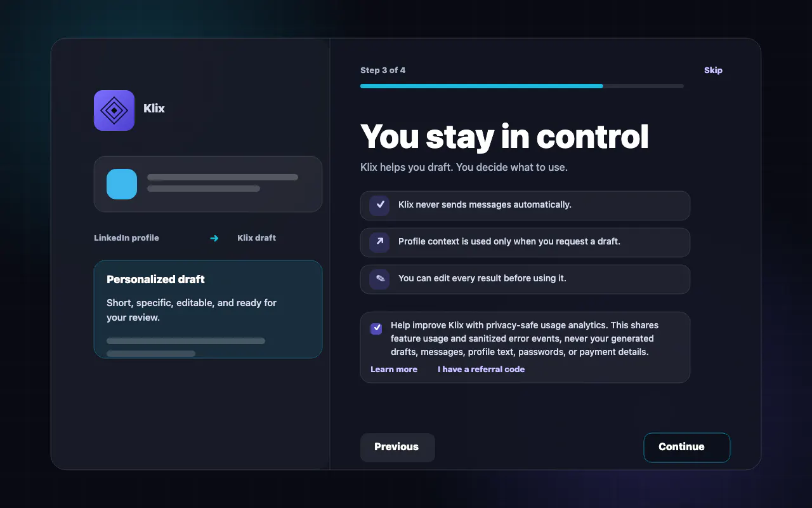Image resolution: width=812 pixels, height=508 pixels.
Task: Skip this onboarding step
Action: tap(713, 70)
